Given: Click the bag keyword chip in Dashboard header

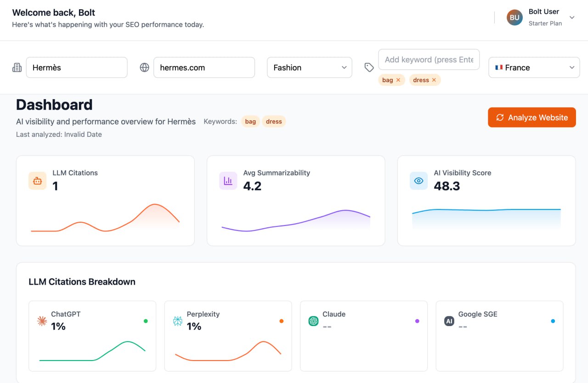Looking at the screenshot, I should (250, 122).
